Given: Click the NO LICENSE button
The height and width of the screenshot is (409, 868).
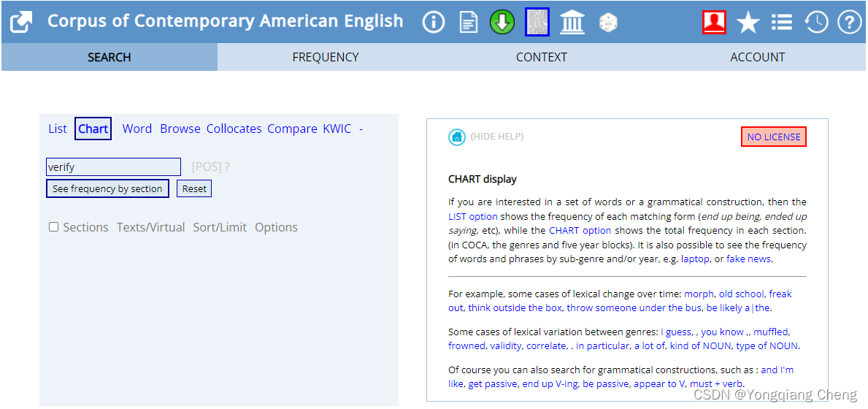Looking at the screenshot, I should pyautogui.click(x=773, y=137).
